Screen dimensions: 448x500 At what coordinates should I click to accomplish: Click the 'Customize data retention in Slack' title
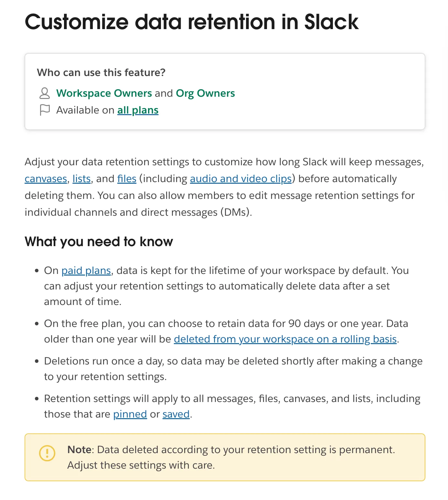[192, 22]
